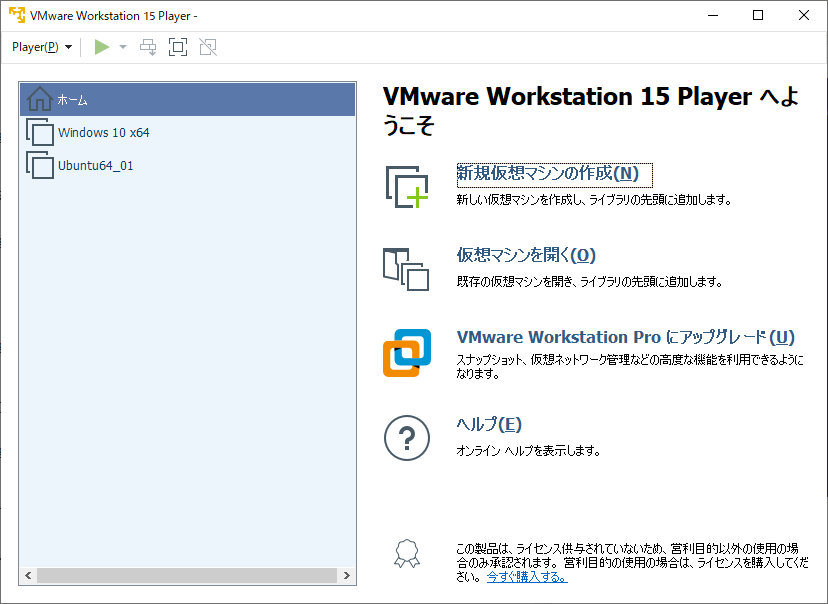Click the 今すぐ購入する link
This screenshot has height=604, width=828.
[x=526, y=577]
